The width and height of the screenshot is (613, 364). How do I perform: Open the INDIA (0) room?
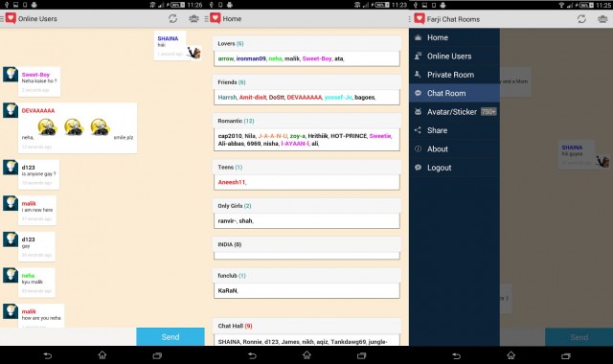(306, 244)
